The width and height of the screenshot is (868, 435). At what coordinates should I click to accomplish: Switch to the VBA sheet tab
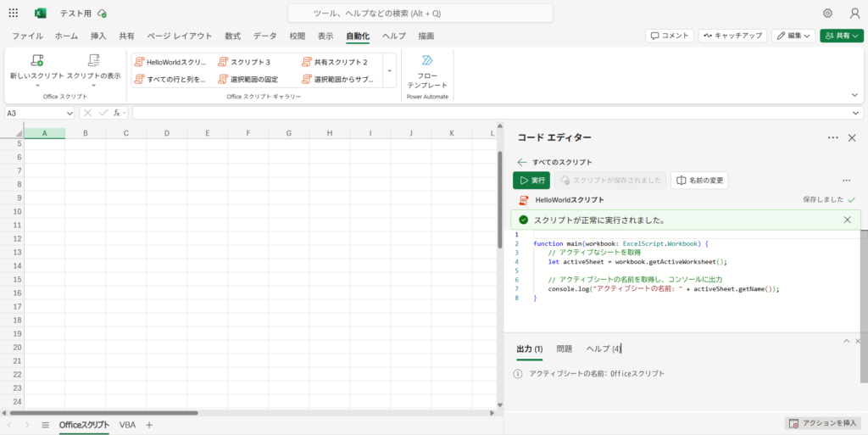coord(127,425)
